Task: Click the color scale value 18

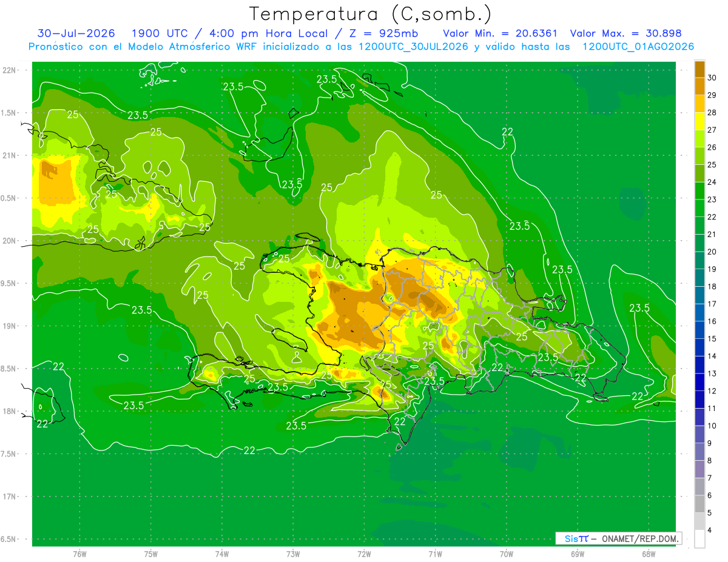Action: click(x=712, y=287)
